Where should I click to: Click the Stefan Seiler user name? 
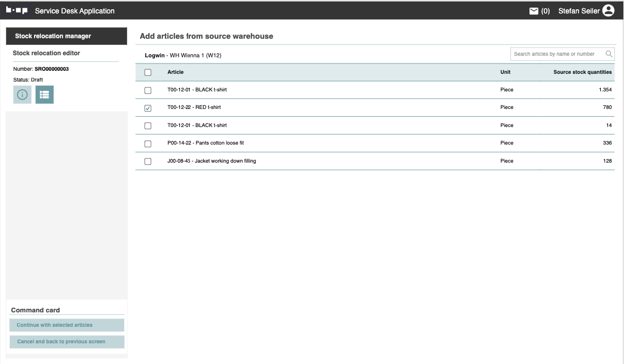[579, 11]
